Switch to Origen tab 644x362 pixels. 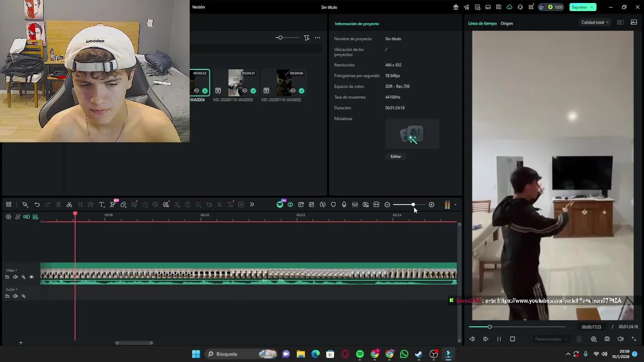(x=507, y=24)
